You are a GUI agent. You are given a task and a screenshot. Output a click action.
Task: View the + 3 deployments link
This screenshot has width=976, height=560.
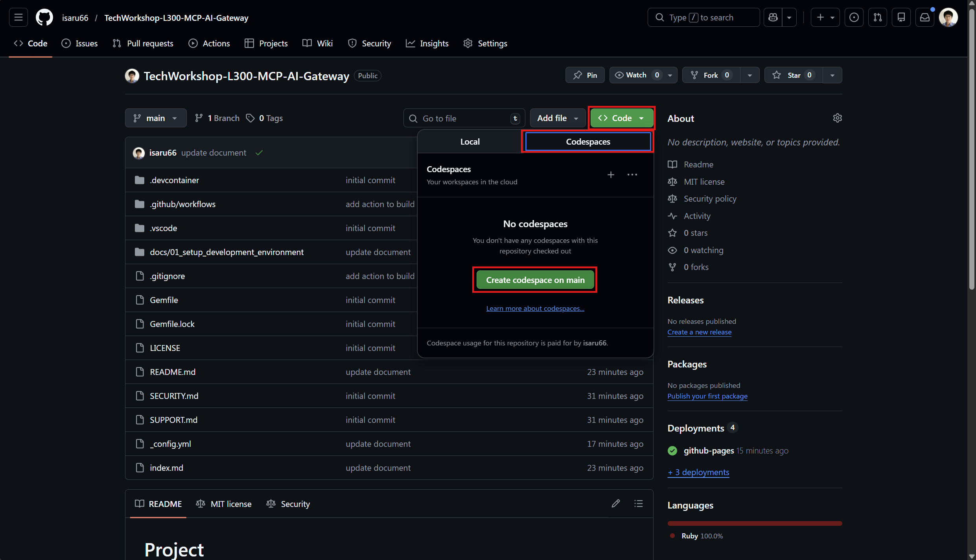698,472
